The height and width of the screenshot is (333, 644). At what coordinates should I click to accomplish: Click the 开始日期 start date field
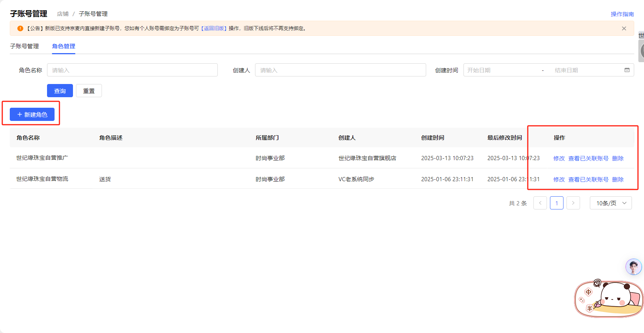(501, 70)
